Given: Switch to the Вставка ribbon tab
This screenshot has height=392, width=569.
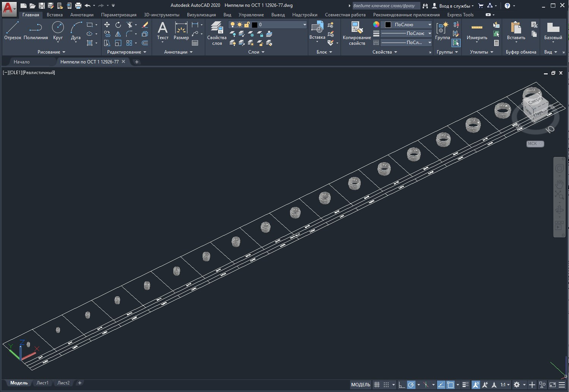Looking at the screenshot, I should 55,15.
